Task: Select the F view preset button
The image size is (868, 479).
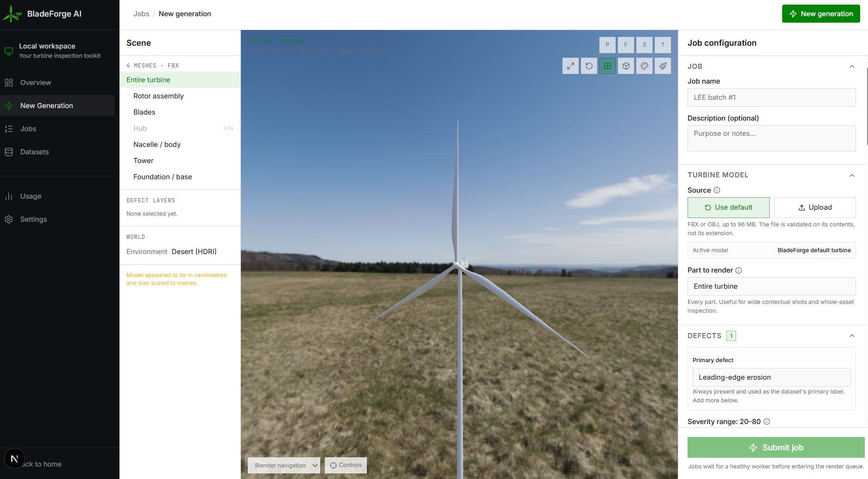Action: (626, 45)
